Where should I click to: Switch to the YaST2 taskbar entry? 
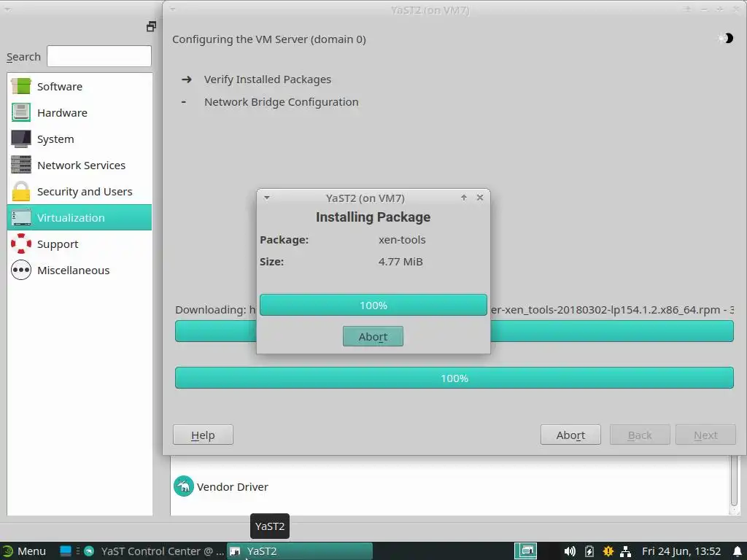299,551
